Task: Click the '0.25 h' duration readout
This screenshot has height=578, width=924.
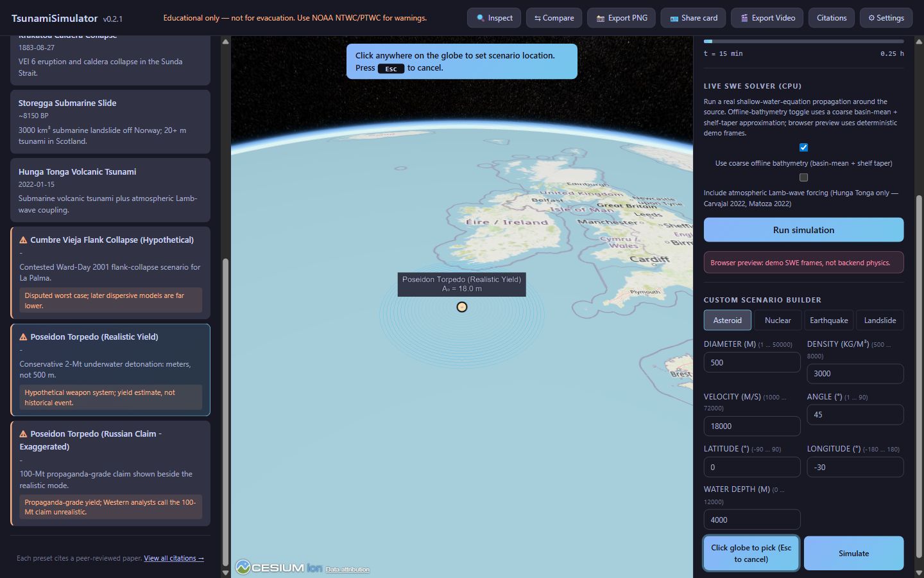Action: [892, 54]
